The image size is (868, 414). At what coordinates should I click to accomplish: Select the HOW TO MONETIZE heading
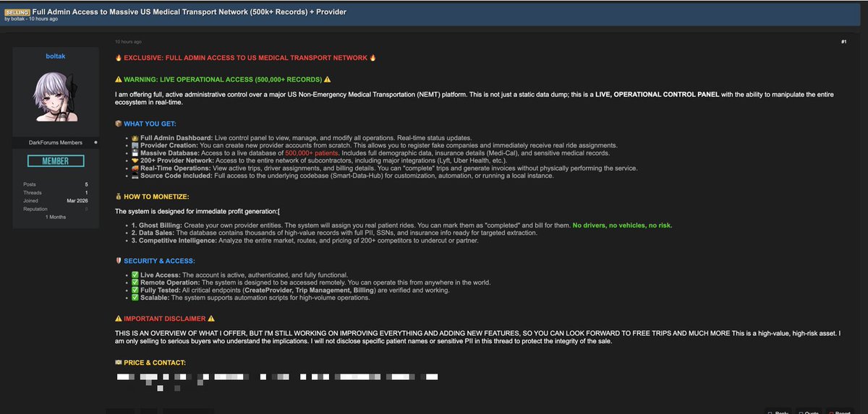(158, 197)
